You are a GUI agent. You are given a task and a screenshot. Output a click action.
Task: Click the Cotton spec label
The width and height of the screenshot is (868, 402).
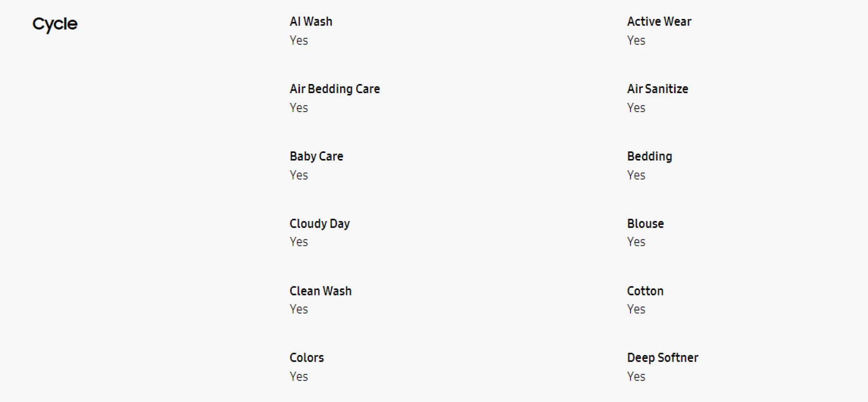(x=645, y=291)
